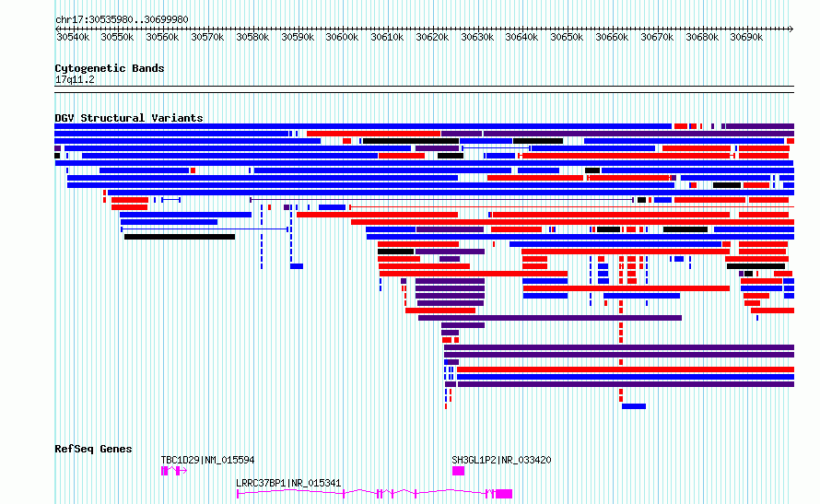Select the long black variant bar under TBC1D29 region
The image size is (820, 504).
[180, 237]
